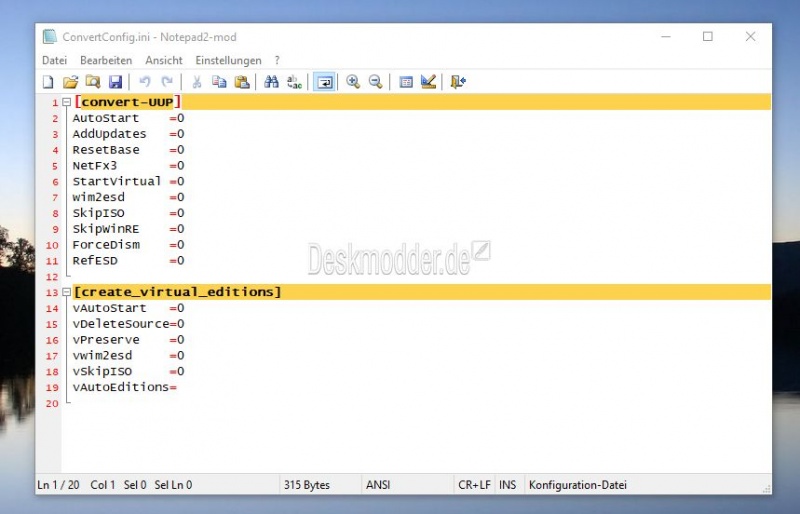Click CR+LF line ending indicator

tap(473, 485)
